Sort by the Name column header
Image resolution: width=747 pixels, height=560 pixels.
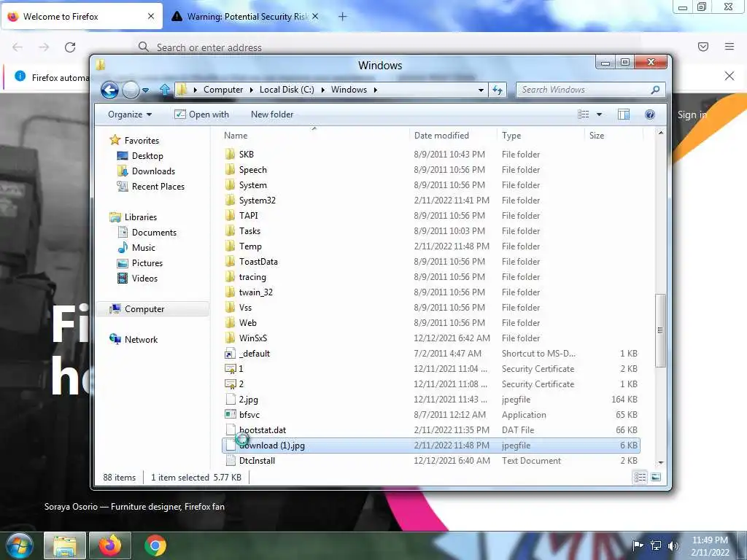coord(314,135)
